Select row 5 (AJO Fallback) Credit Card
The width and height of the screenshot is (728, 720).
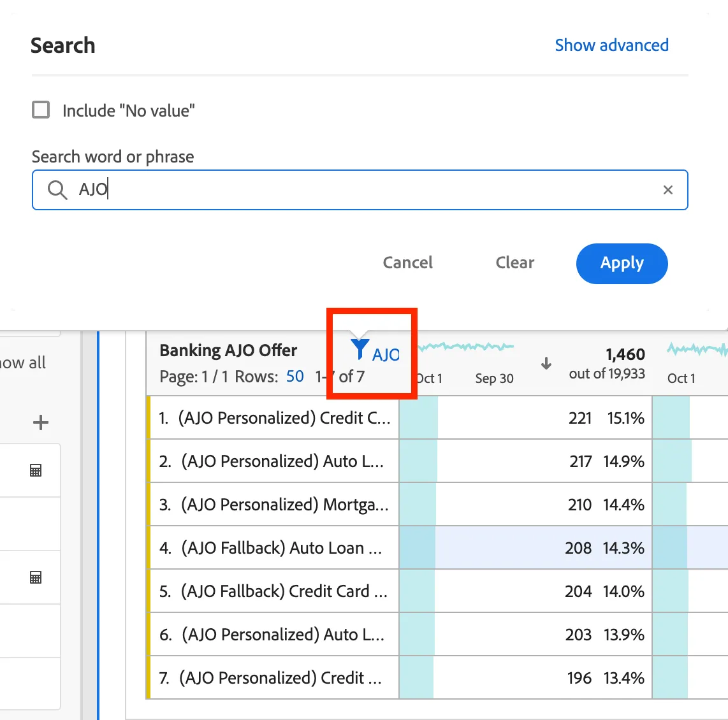pyautogui.click(x=273, y=591)
